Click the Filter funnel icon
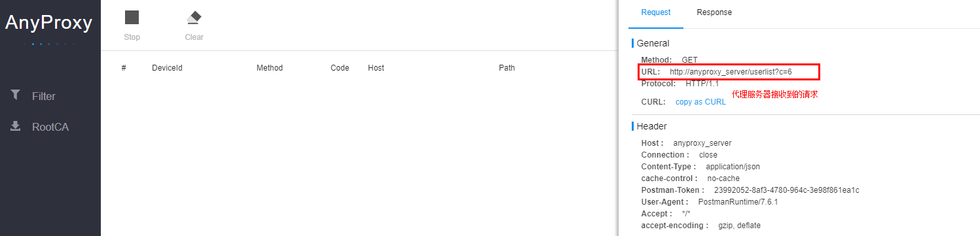 coord(16,95)
